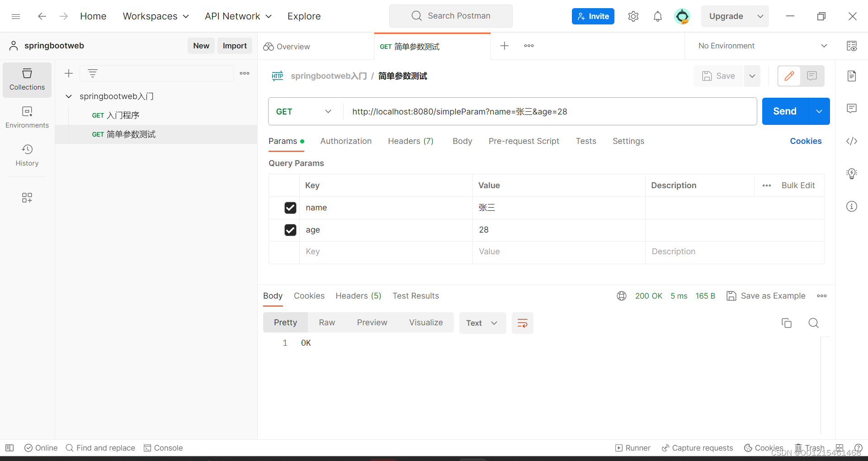Uncheck the age parameter checkbox
Screen dimensions: 868x461
[290, 230]
